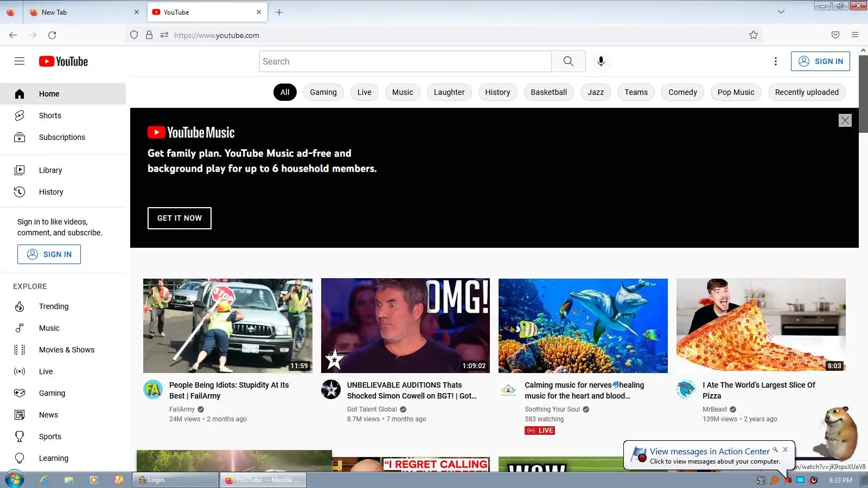The image size is (868, 488).
Task: Click the GET IT NOW button
Action: tap(180, 218)
